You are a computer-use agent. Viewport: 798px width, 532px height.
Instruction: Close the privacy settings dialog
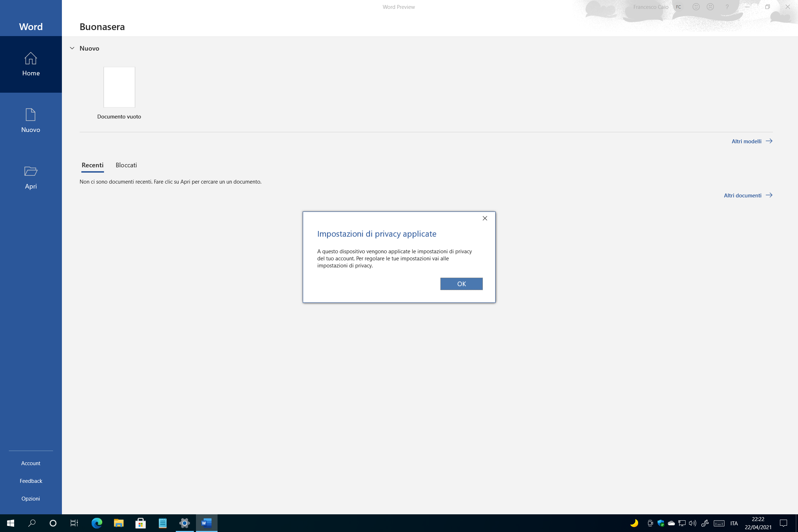[485, 218]
